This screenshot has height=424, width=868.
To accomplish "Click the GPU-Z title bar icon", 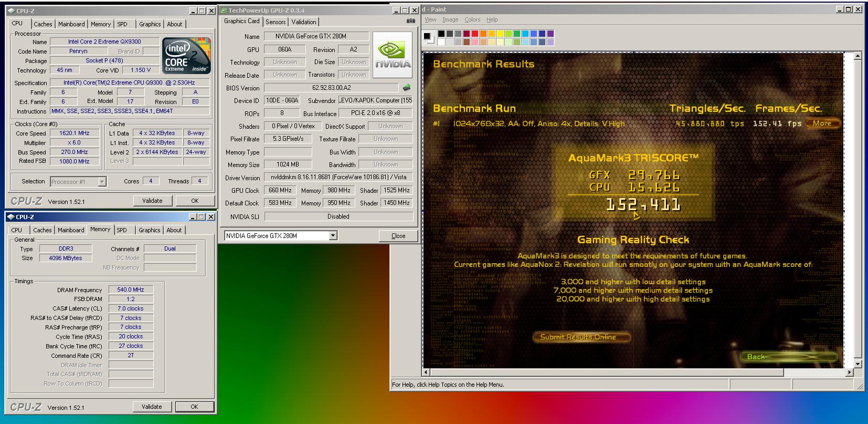I will click(224, 11).
